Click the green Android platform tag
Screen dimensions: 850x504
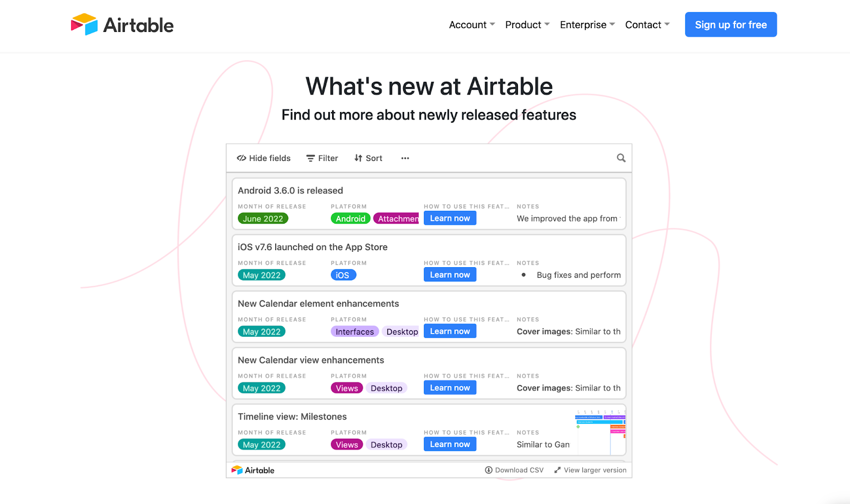350,218
